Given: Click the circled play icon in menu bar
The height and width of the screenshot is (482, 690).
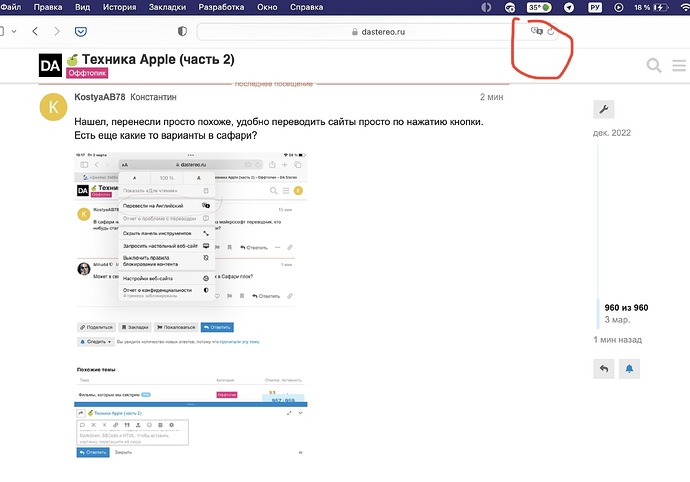Looking at the screenshot, I should (x=618, y=7).
